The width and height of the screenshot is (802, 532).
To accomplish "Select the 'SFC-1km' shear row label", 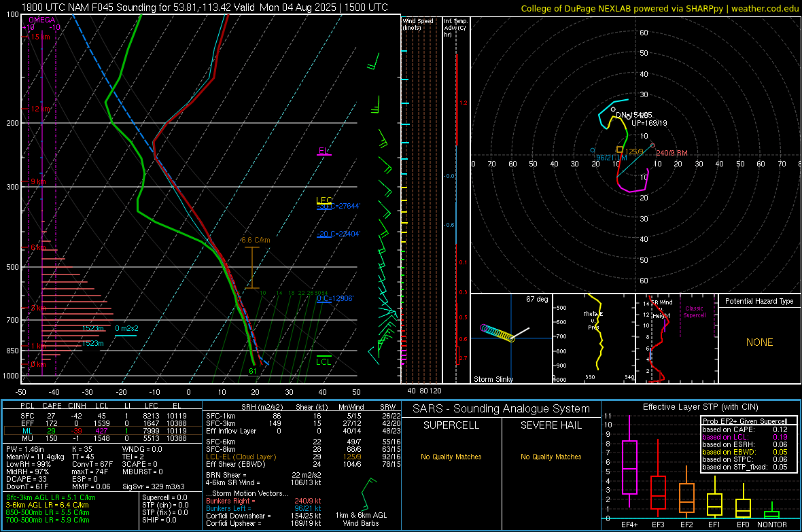I will click(220, 416).
